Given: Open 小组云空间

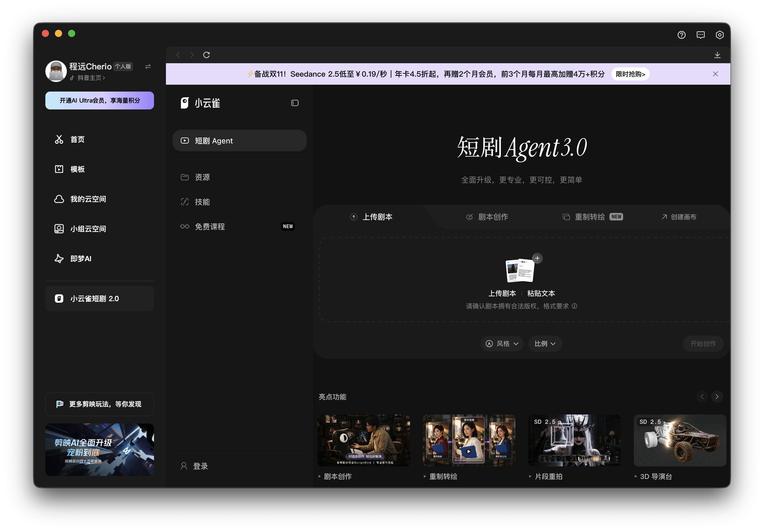Looking at the screenshot, I should tap(99, 229).
